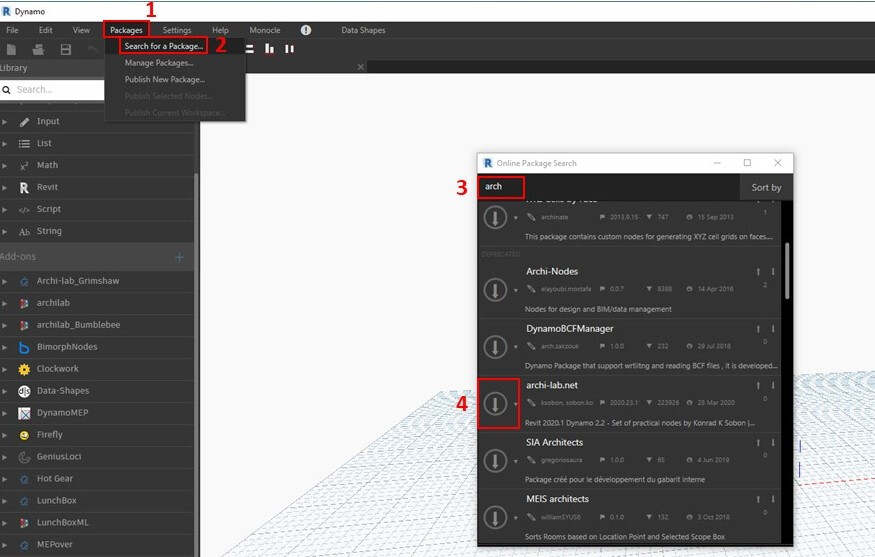Viewport: 875px width, 557px height.
Task: Install the Archi-Nodes package
Action: [495, 290]
